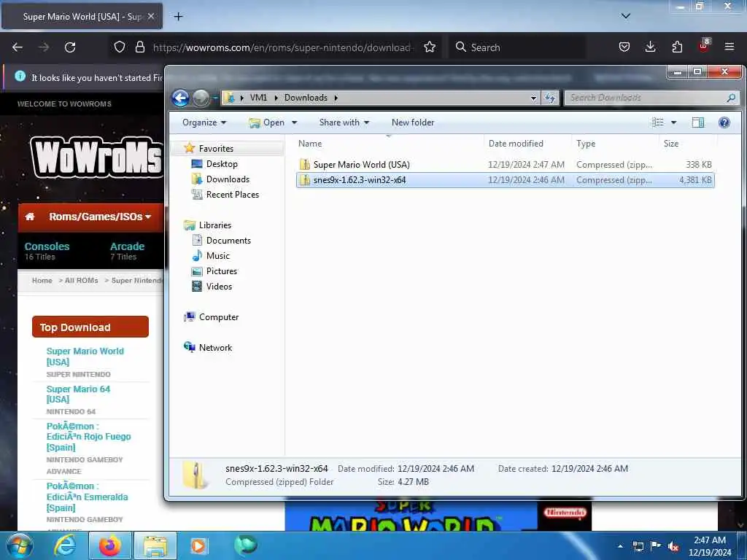Click VM1 in Explorer breadcrumb
The height and width of the screenshot is (560, 747).
click(x=258, y=98)
